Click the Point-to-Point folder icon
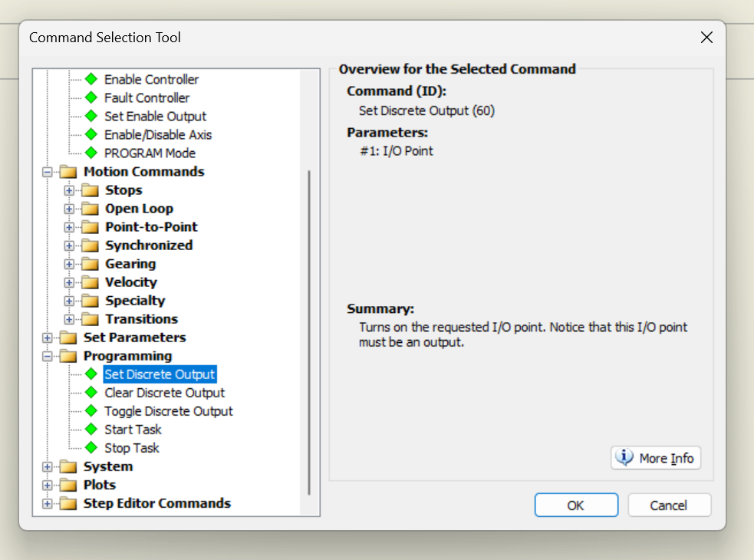Image resolution: width=754 pixels, height=560 pixels. [x=90, y=227]
